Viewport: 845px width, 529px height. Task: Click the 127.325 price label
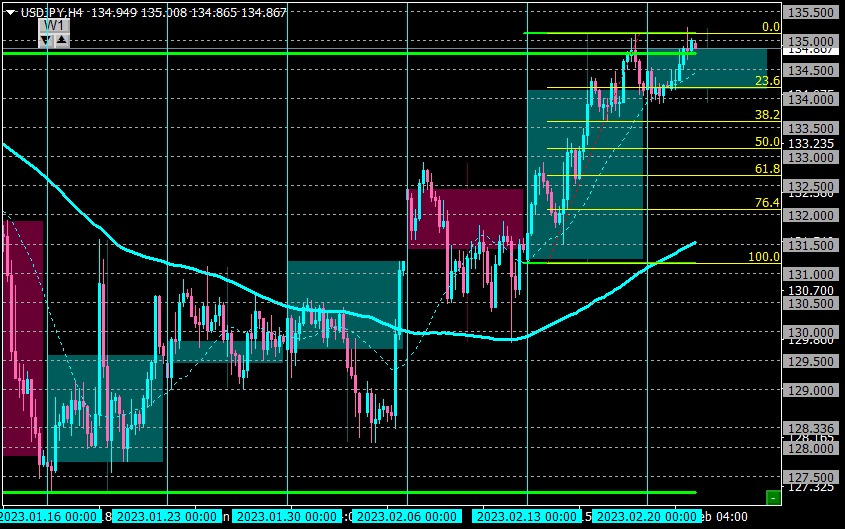tap(811, 488)
